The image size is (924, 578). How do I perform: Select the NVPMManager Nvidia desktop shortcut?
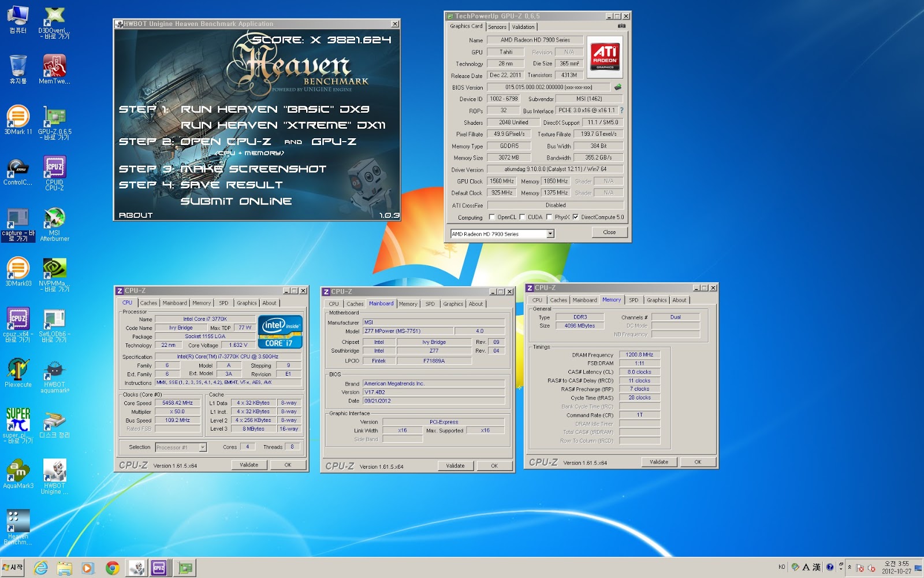[x=54, y=275]
